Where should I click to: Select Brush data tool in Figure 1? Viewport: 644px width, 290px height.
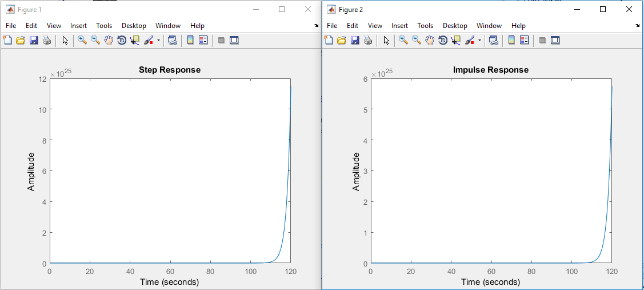pos(148,40)
